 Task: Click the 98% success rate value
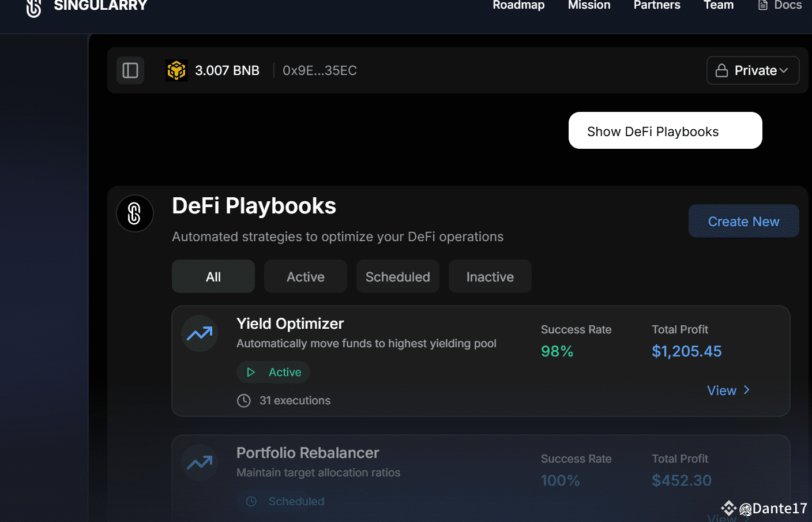(x=557, y=351)
